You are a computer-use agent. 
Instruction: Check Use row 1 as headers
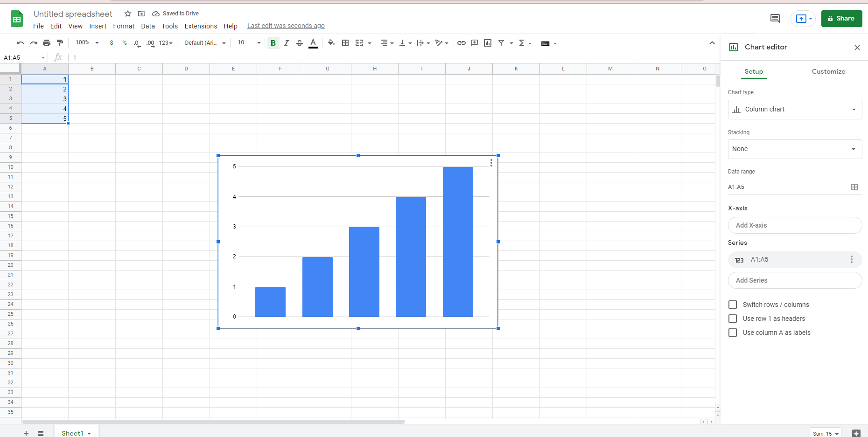point(733,319)
